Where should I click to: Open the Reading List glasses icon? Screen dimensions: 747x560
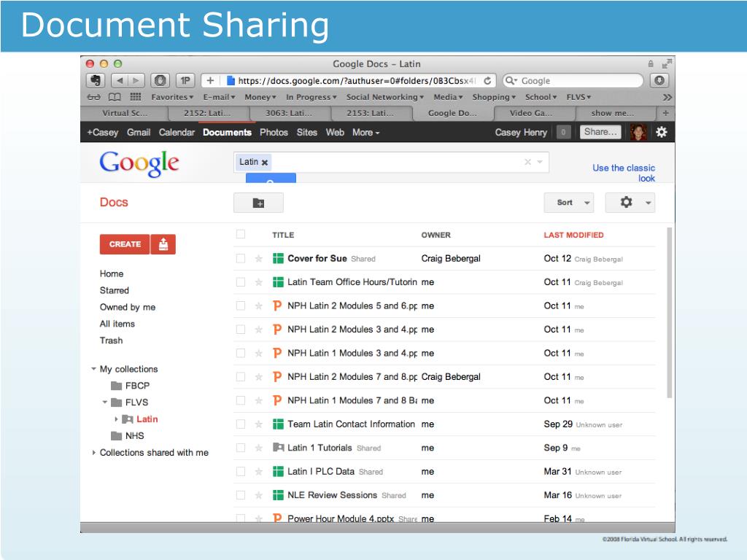click(93, 97)
